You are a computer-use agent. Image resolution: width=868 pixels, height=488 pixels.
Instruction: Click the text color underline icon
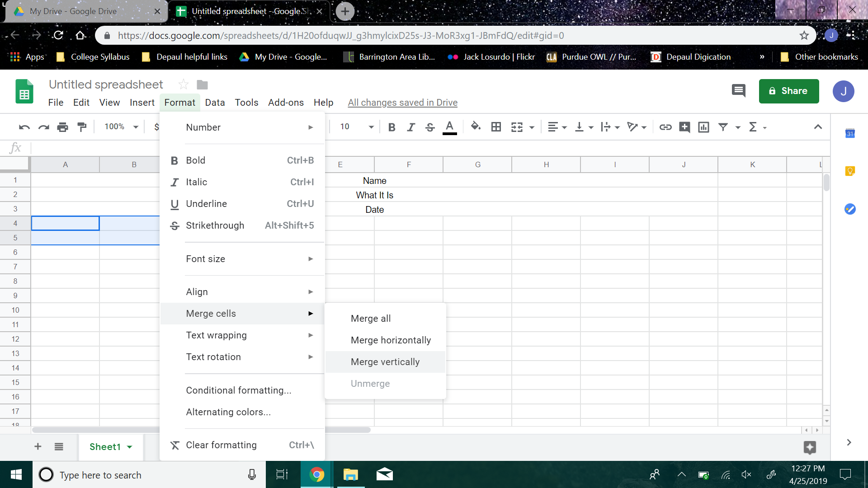449,127
